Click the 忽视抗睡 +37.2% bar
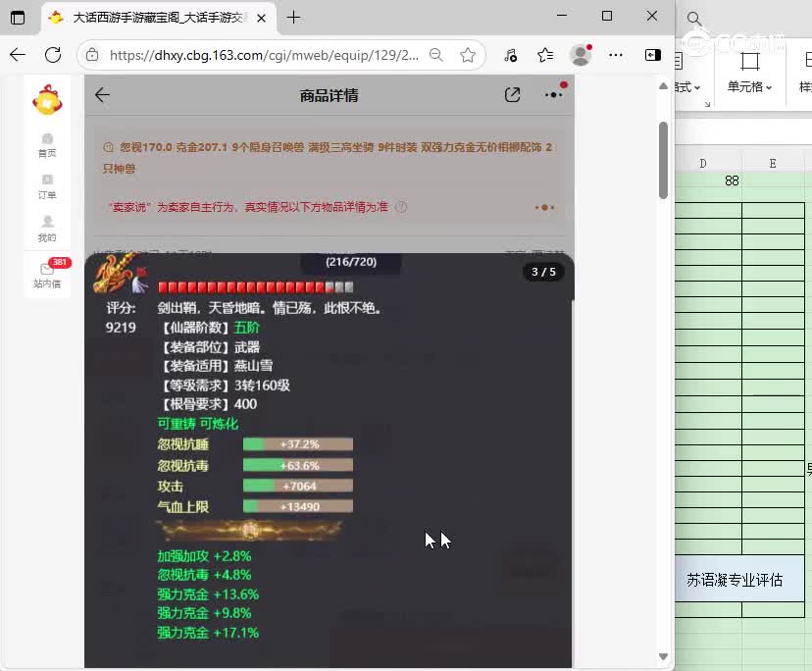 (298, 444)
